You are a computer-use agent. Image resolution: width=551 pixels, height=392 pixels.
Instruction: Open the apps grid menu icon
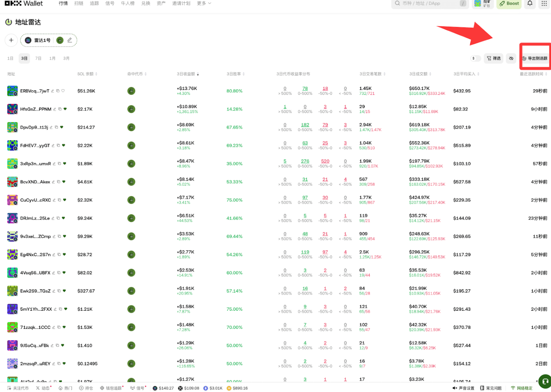pyautogui.click(x=544, y=4)
